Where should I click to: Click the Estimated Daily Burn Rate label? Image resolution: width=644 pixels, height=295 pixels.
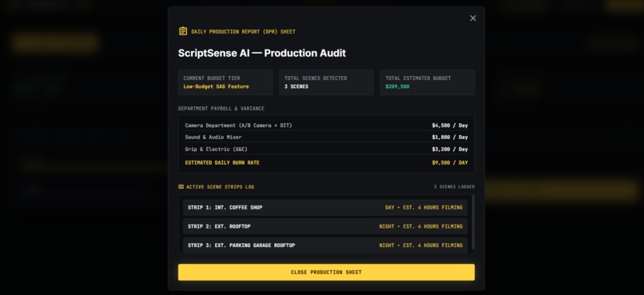(x=222, y=163)
